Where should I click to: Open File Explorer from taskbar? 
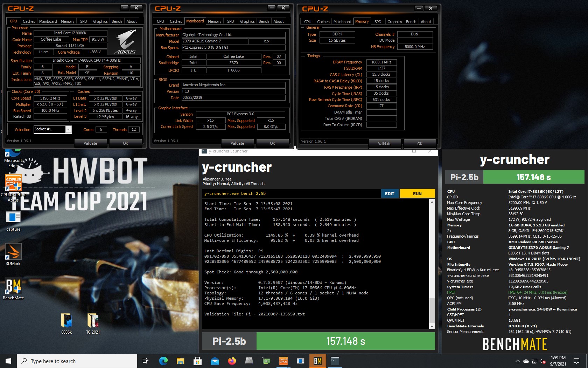point(180,361)
